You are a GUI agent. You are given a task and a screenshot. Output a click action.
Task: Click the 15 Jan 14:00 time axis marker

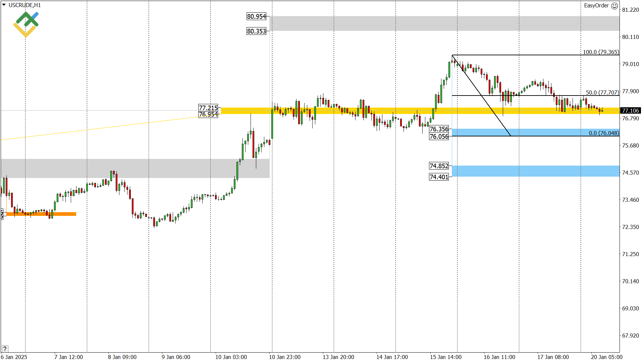[446, 357]
